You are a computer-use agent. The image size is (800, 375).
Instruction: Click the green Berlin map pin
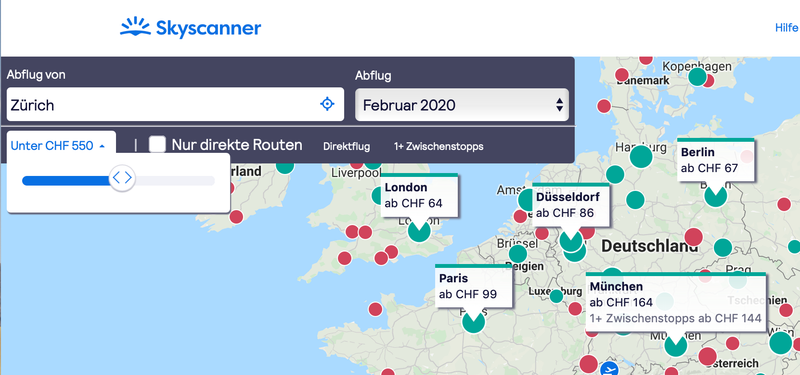click(715, 195)
